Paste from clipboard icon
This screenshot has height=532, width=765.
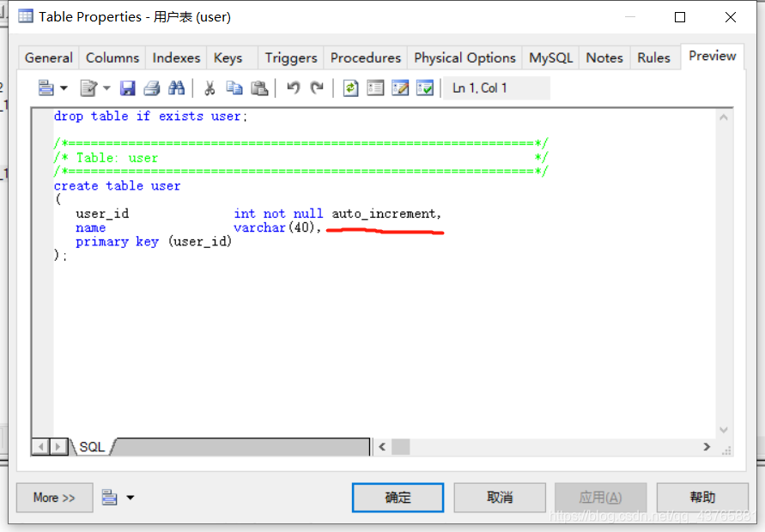coord(259,88)
